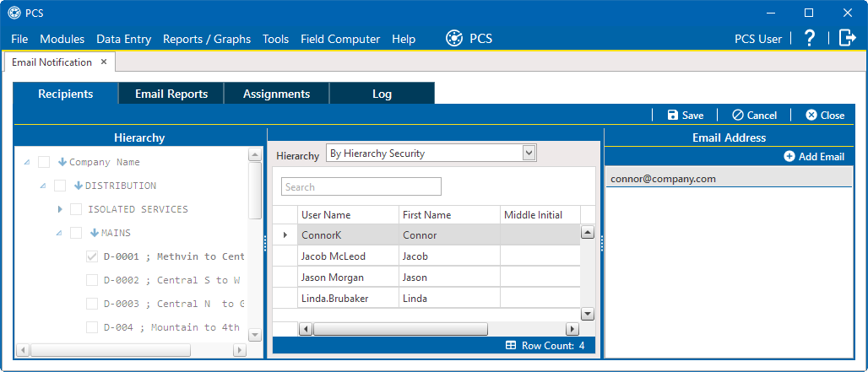Click the Middle Initial column header
Image resolution: width=868 pixels, height=372 pixels.
coord(540,215)
